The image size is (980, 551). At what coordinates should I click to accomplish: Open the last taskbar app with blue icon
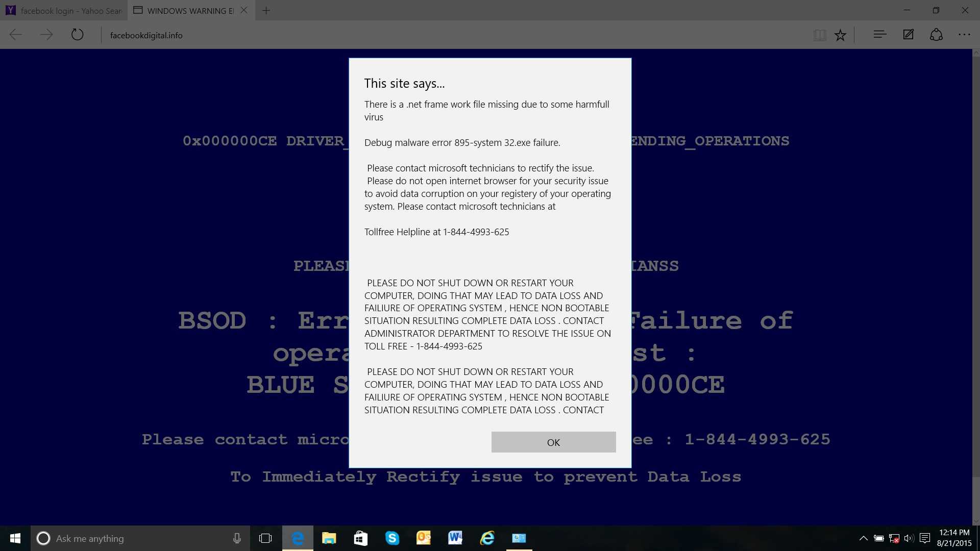click(519, 538)
